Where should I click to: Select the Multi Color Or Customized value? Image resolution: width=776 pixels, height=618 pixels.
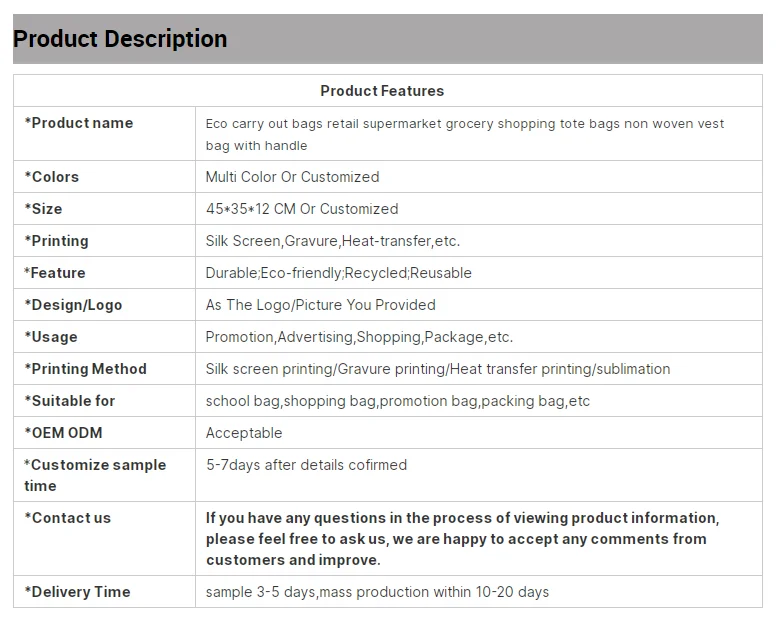292,177
